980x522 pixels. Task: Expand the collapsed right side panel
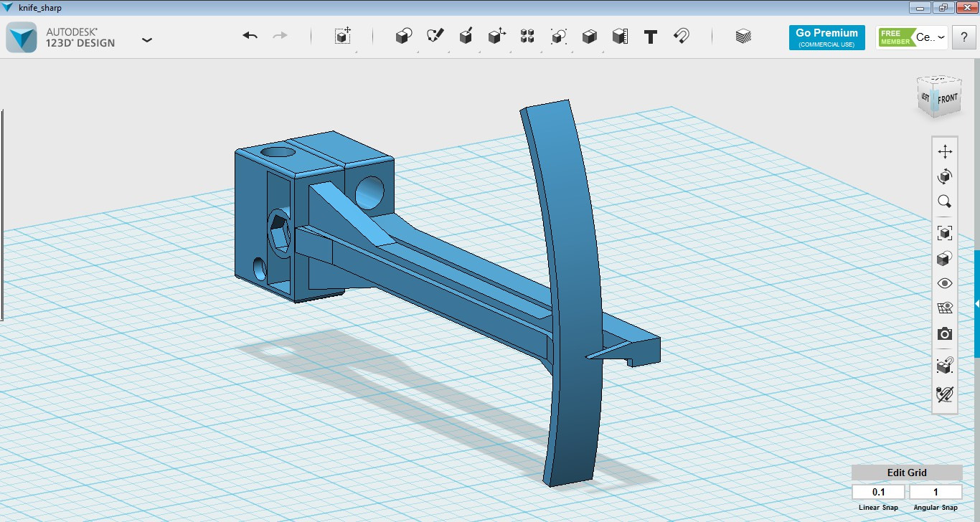click(976, 304)
